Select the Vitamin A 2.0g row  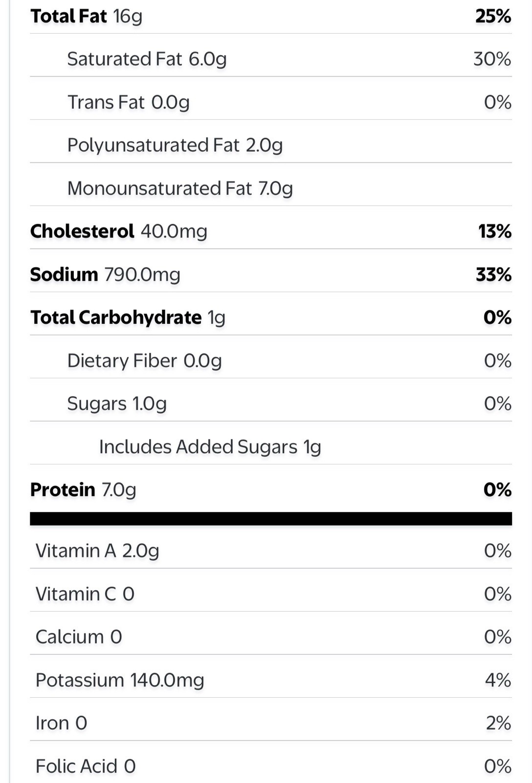coord(271,551)
